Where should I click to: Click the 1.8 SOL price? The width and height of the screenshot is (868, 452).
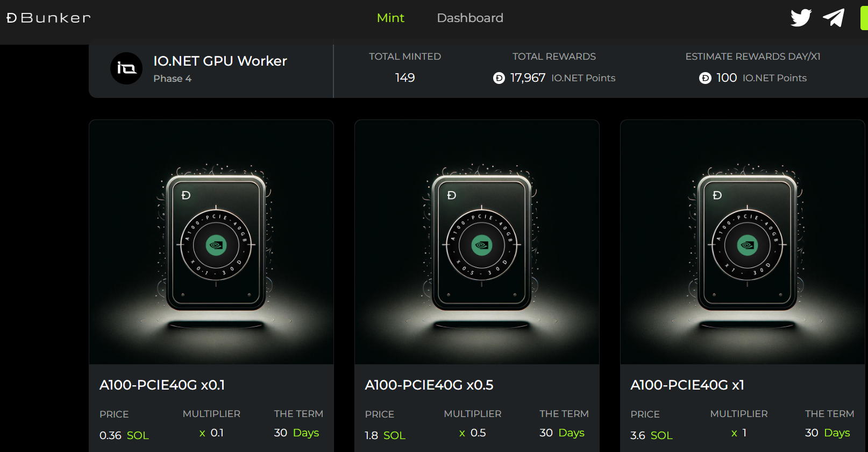(385, 435)
